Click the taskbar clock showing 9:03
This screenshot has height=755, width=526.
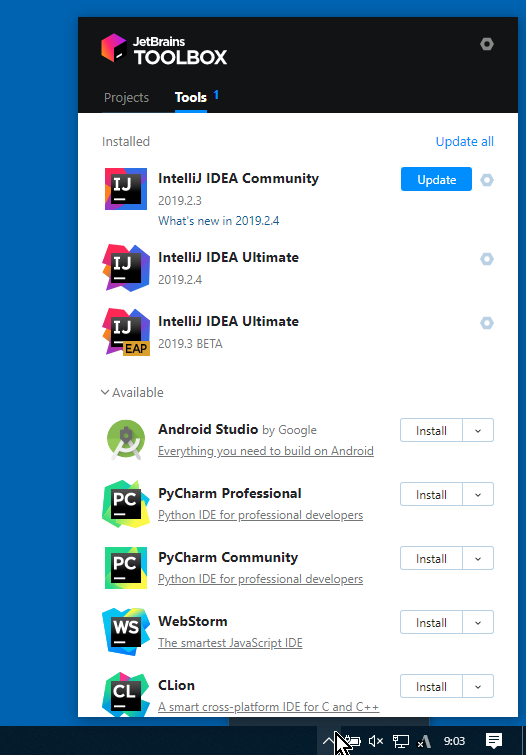[454, 741]
